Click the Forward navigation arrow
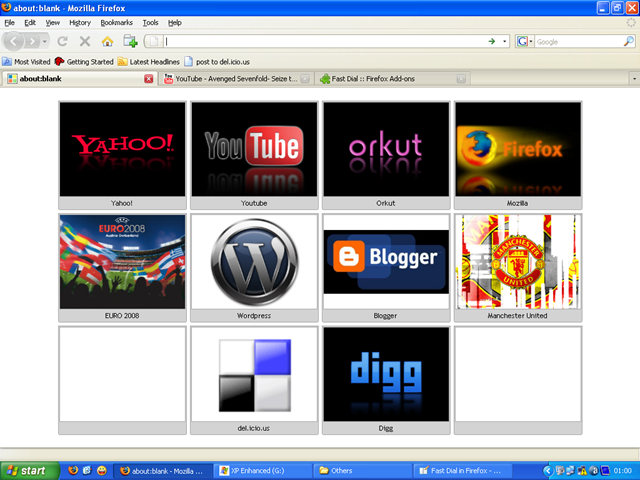The image size is (640, 480). [32, 41]
